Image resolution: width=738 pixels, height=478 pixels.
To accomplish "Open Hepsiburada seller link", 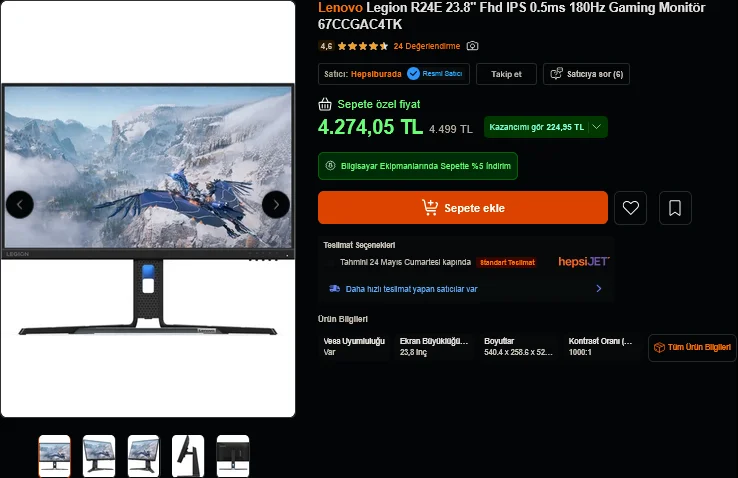I will (x=376, y=74).
